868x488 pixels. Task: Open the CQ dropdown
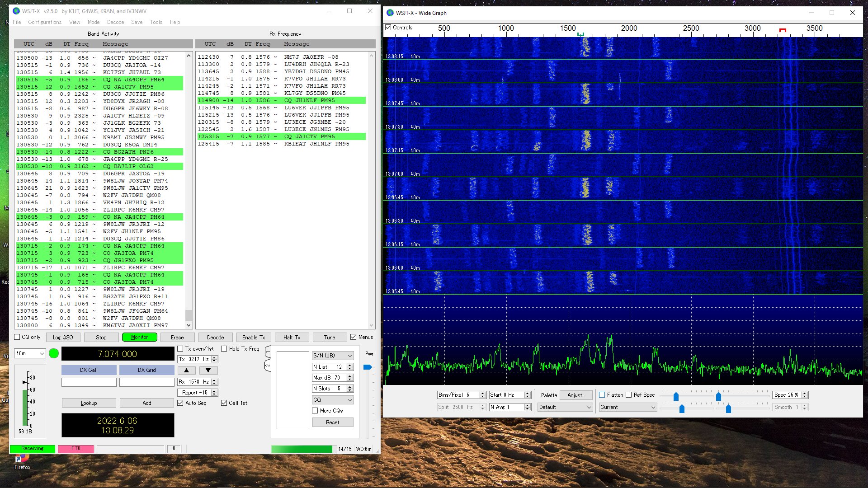[x=333, y=400]
